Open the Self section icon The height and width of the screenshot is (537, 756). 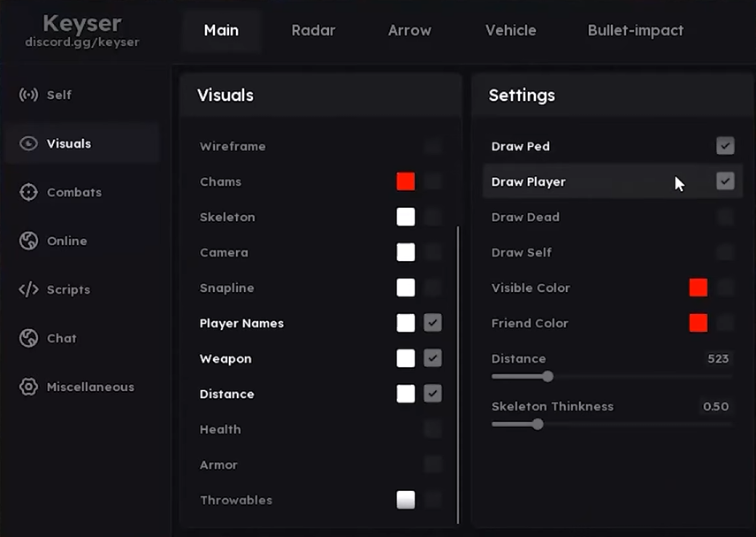pyautogui.click(x=28, y=95)
